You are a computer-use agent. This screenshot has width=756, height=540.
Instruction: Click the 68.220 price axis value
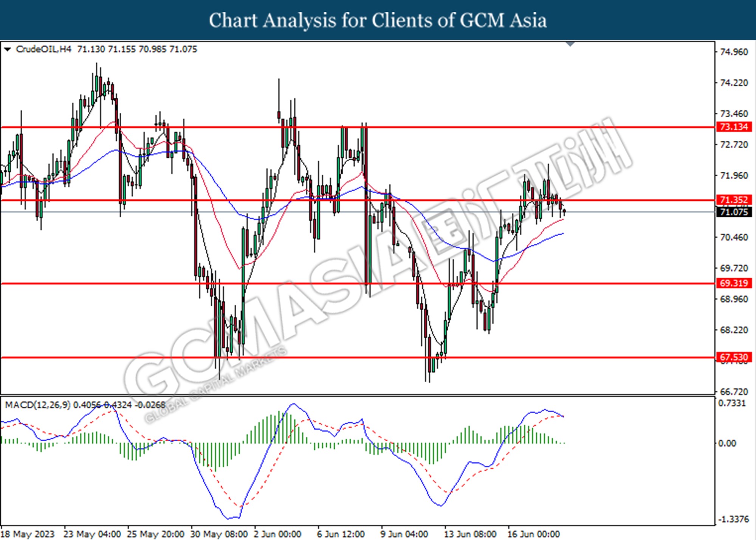(x=734, y=330)
